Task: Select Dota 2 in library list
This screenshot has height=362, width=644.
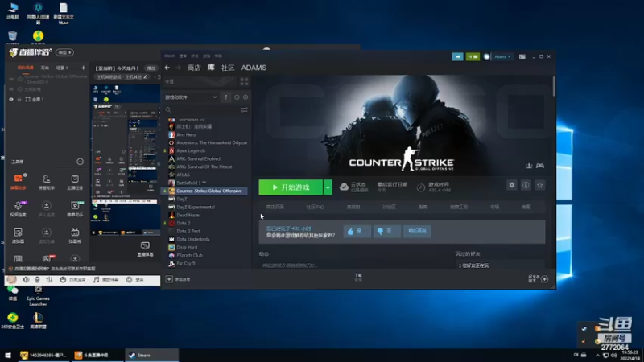Action: click(x=184, y=224)
